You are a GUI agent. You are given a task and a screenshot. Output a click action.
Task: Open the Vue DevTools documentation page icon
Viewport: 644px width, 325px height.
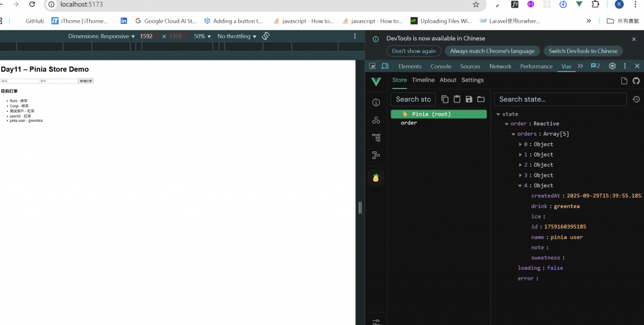[624, 81]
